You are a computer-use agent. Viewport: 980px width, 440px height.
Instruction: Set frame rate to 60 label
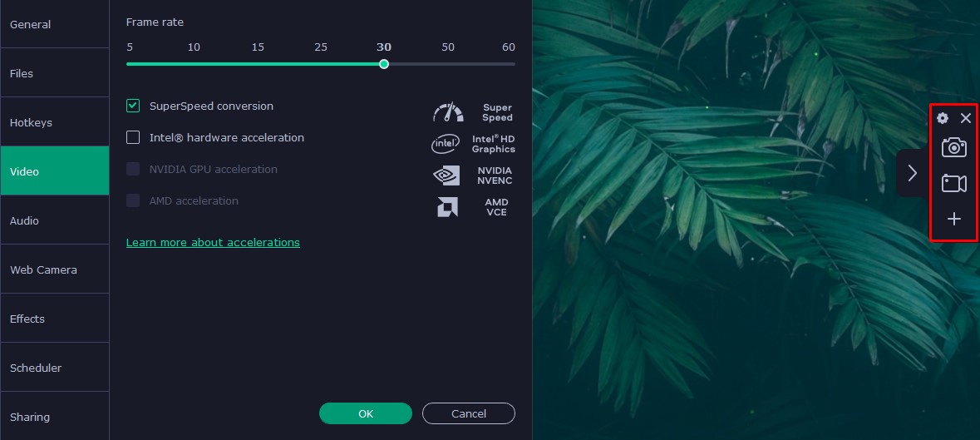(509, 47)
